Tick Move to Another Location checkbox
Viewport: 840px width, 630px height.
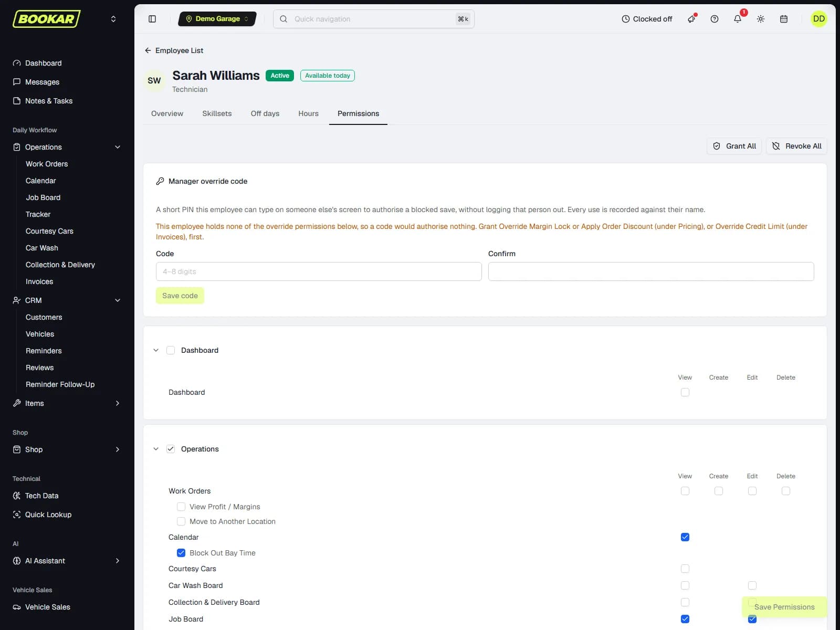(x=181, y=521)
